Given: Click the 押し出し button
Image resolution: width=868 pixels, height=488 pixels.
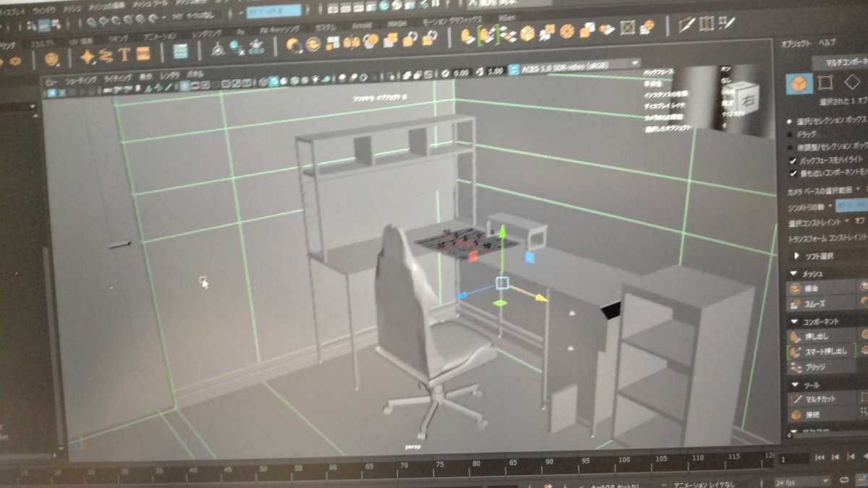Looking at the screenshot, I should [x=822, y=335].
